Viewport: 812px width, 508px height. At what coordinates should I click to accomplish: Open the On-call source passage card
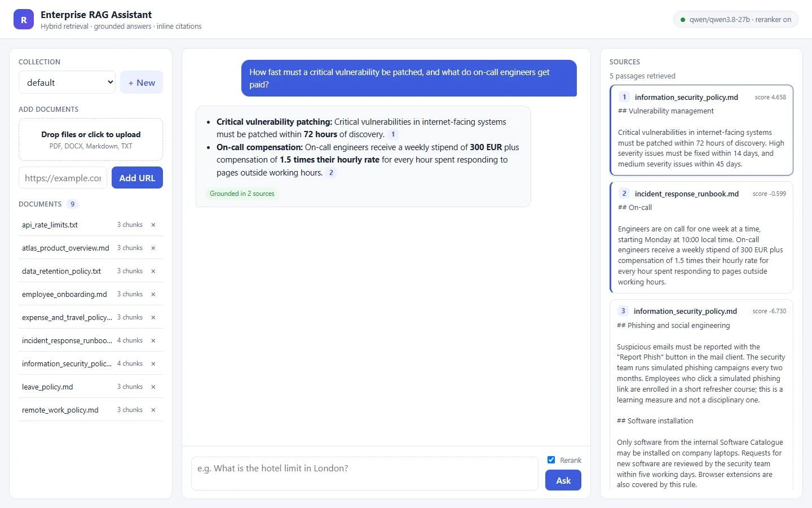pos(701,237)
